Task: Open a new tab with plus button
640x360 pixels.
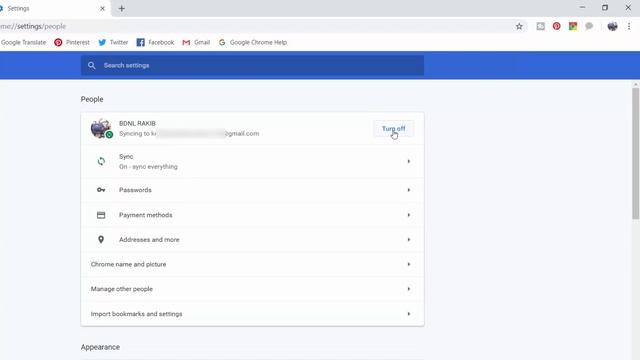Action: pos(122,8)
